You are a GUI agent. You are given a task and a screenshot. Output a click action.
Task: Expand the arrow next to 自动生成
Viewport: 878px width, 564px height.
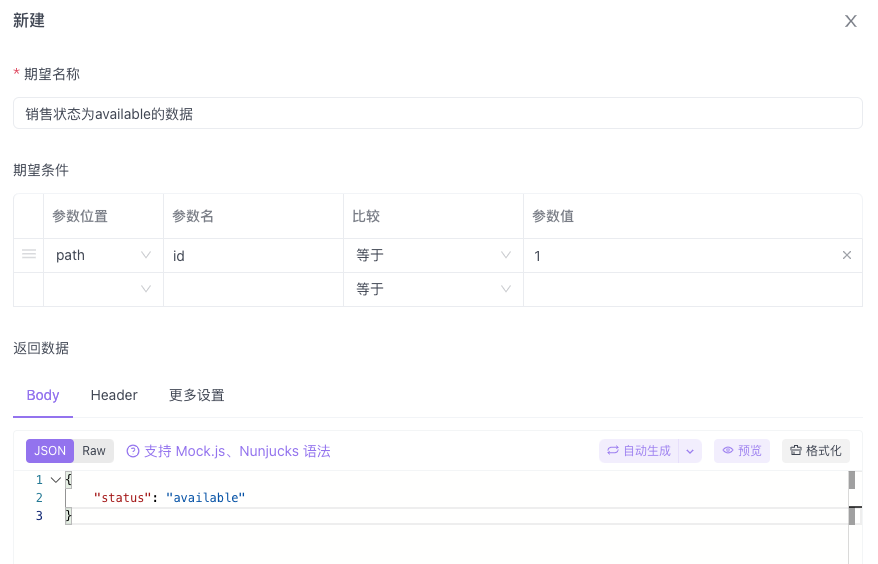pos(690,451)
